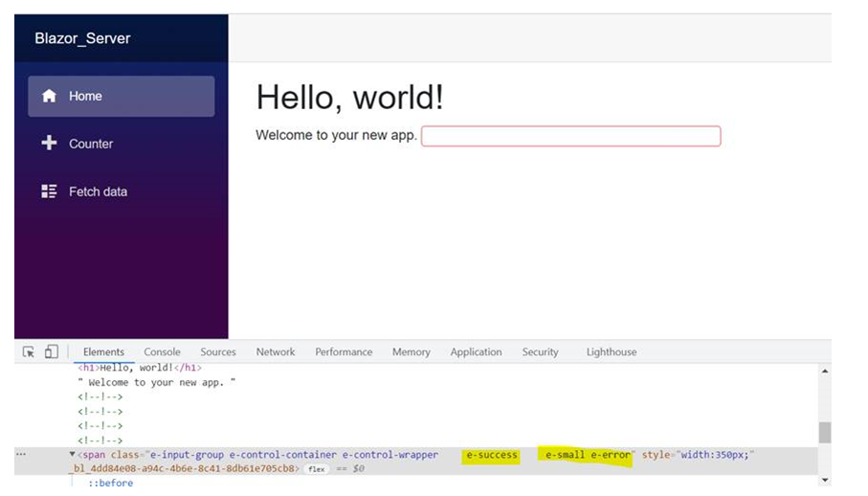Image resolution: width=868 pixels, height=496 pixels.
Task: Select the Performance tab
Action: [x=344, y=352]
